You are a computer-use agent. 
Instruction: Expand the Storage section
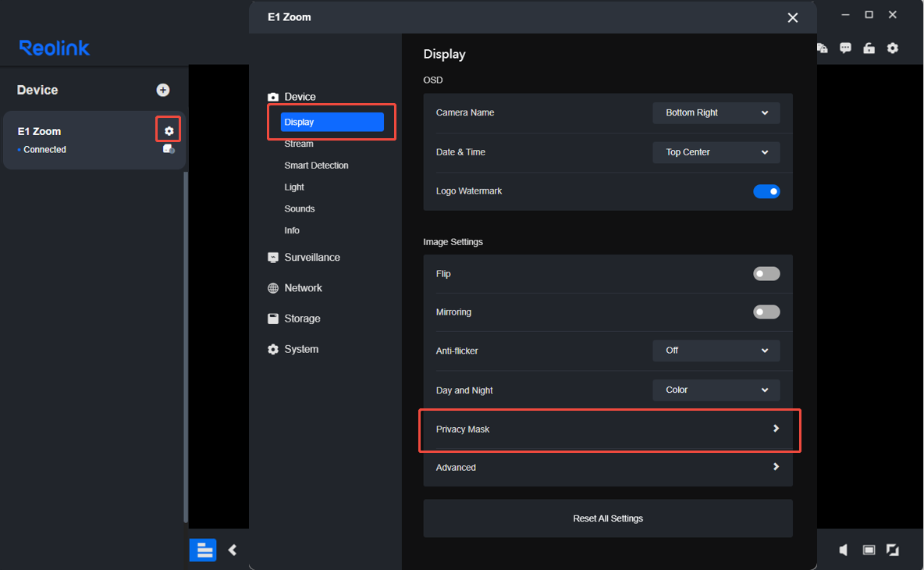coord(302,319)
